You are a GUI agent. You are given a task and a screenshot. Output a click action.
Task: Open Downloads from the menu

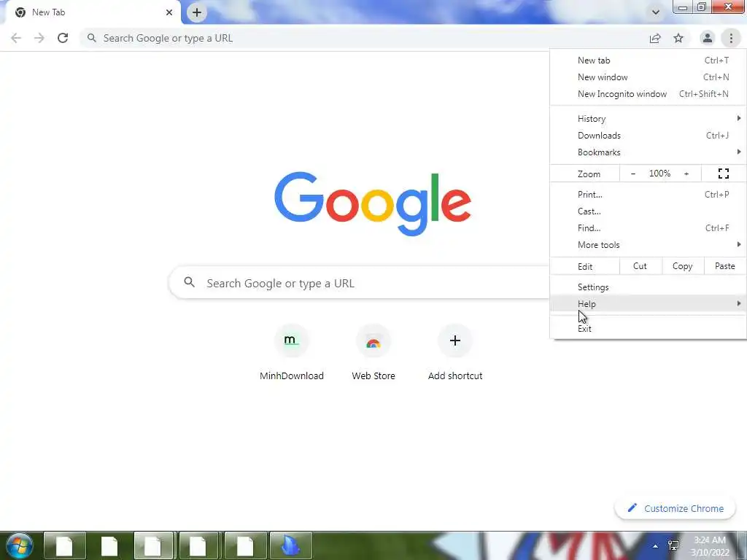(x=648, y=135)
